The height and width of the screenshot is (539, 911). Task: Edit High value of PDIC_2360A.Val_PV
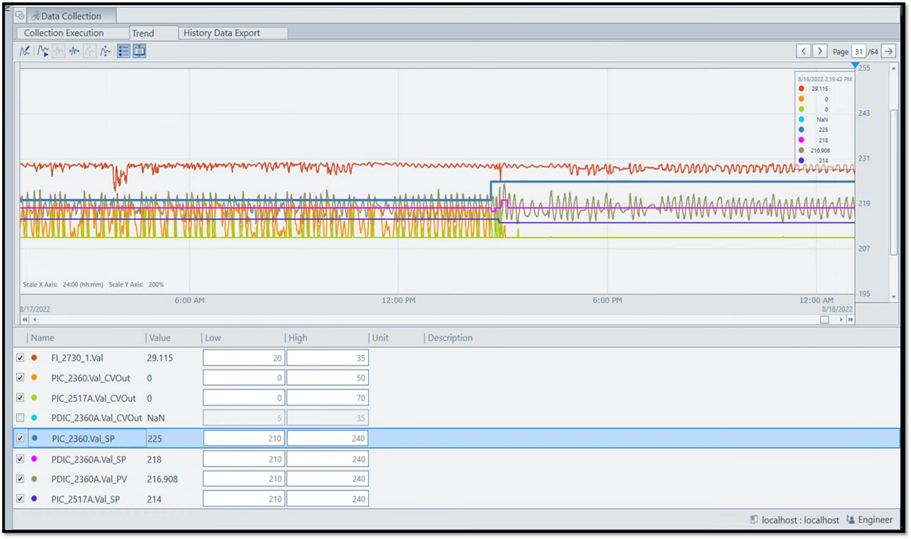328,479
